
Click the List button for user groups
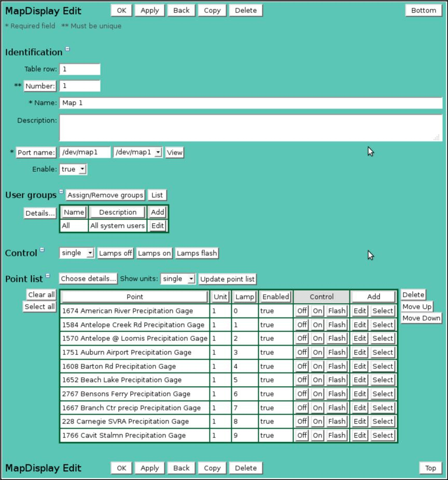point(157,195)
